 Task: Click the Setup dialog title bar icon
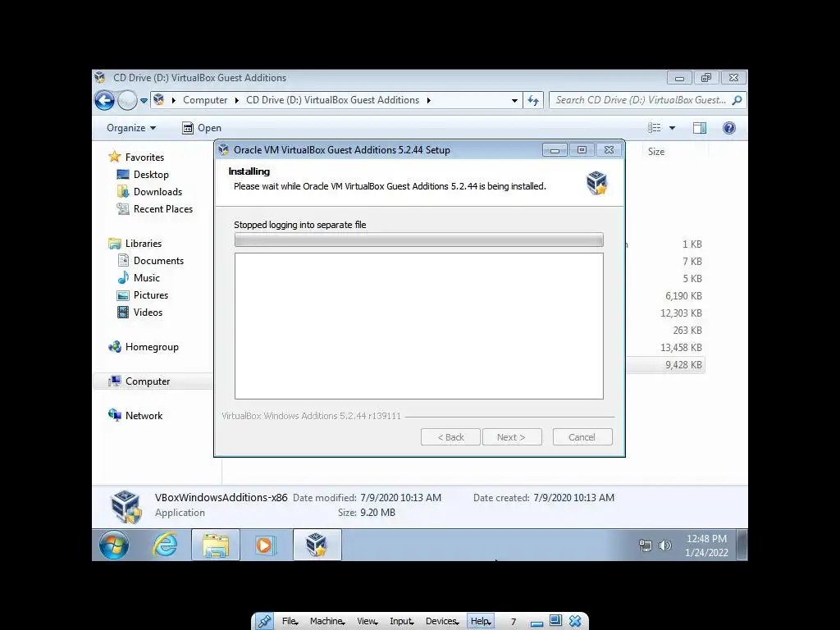223,150
